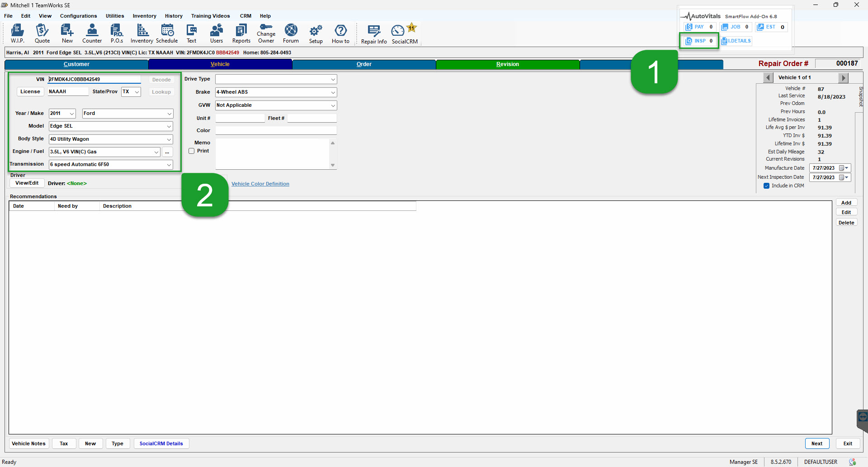Click the Exit button

848,444
